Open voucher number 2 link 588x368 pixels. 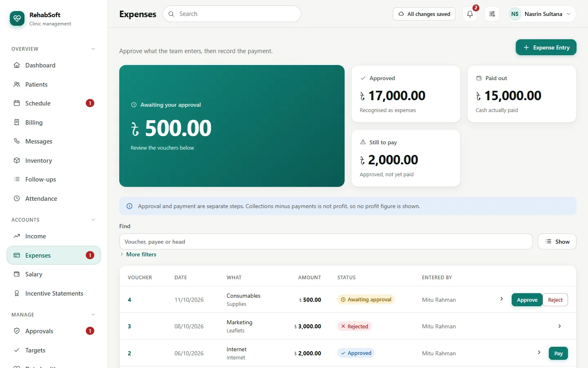click(x=129, y=353)
